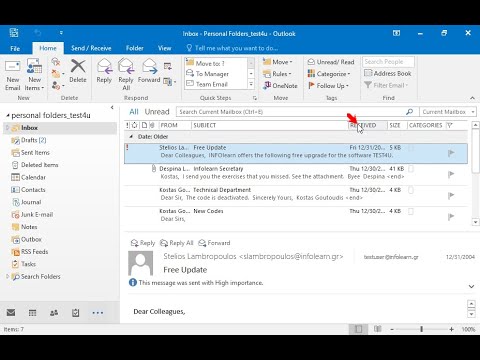Switch to the Folder tab
Image resolution: width=480 pixels, height=360 pixels.
[x=135, y=48]
